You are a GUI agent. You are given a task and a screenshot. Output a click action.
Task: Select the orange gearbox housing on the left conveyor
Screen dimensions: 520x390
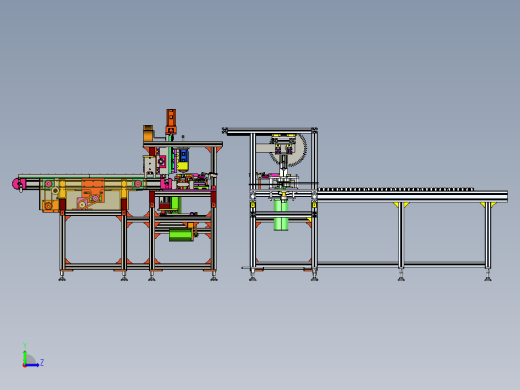[x=93, y=191]
